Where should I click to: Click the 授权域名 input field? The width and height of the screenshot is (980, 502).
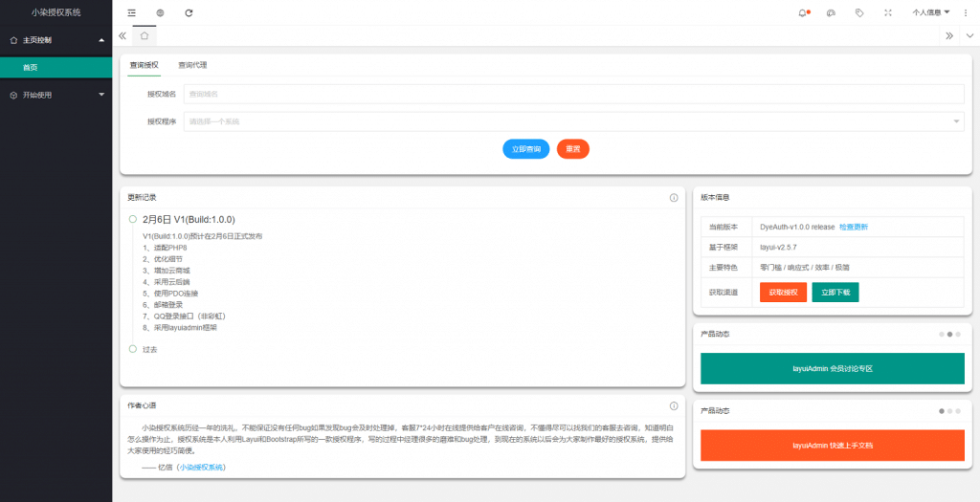pyautogui.click(x=573, y=94)
